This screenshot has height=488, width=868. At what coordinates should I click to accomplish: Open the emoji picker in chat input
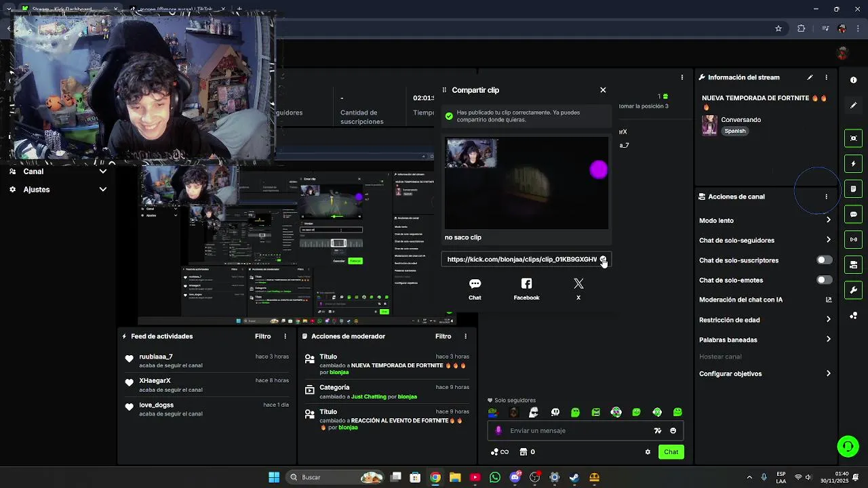(x=673, y=430)
